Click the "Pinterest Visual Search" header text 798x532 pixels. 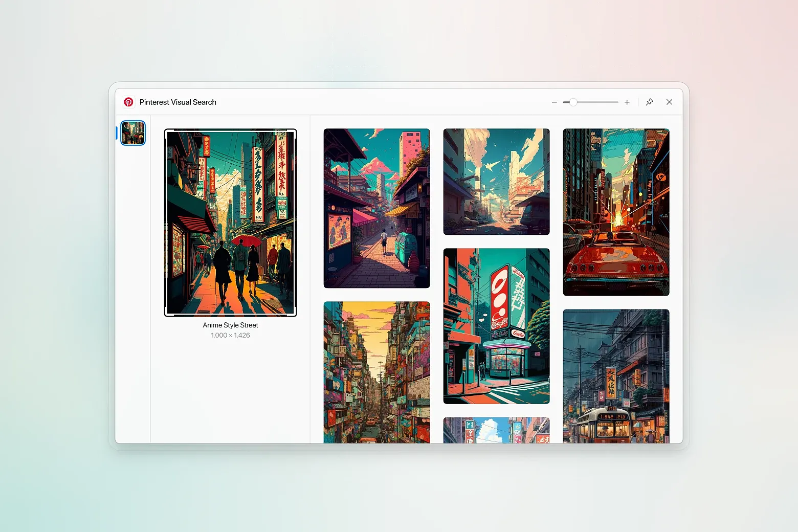pos(178,102)
